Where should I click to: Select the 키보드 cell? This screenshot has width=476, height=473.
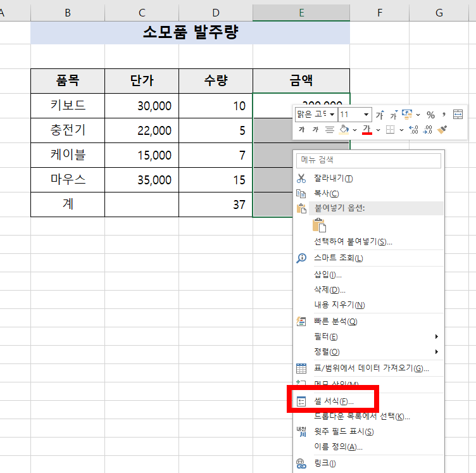click(x=68, y=106)
